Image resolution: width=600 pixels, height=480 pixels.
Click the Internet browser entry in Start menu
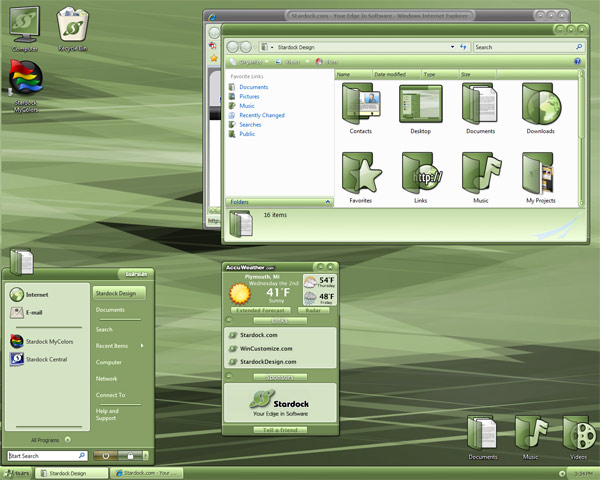pos(29,294)
